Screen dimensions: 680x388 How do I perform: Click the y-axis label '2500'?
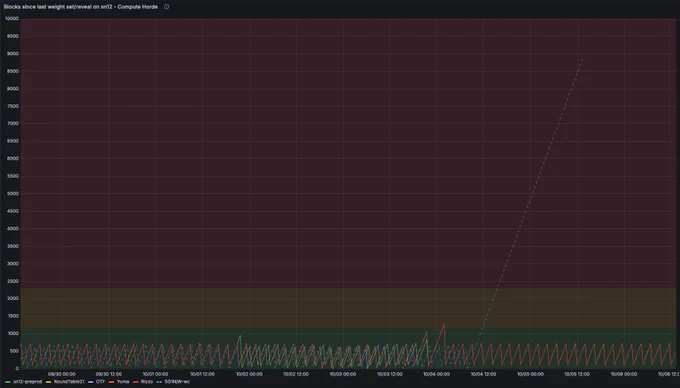pyautogui.click(x=13, y=281)
